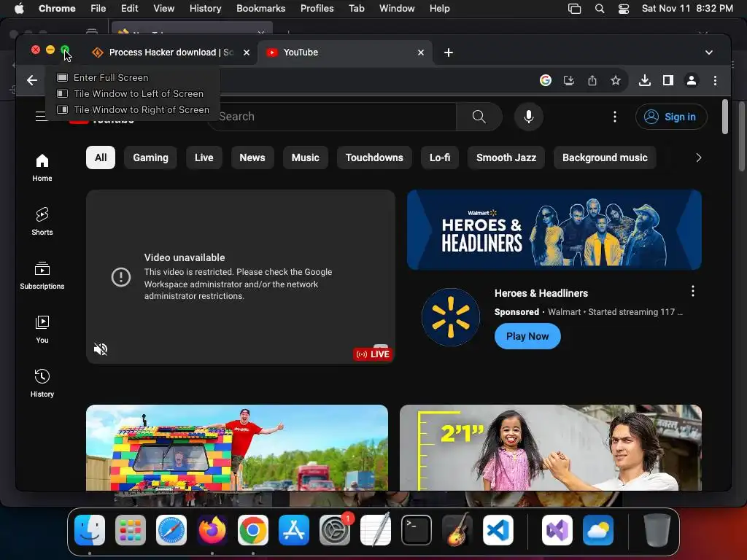This screenshot has height=560, width=747.
Task: Open the Google icon in the address bar
Action: 546,80
